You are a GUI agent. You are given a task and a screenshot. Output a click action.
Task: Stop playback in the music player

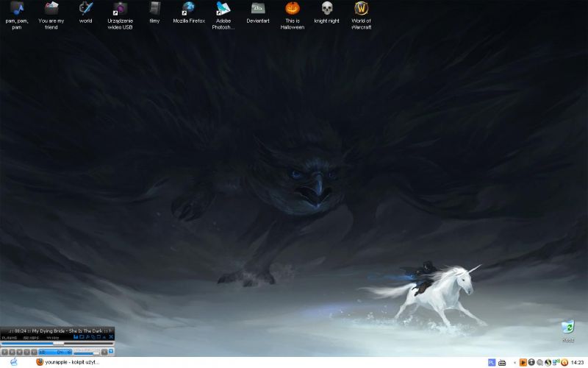20,352
